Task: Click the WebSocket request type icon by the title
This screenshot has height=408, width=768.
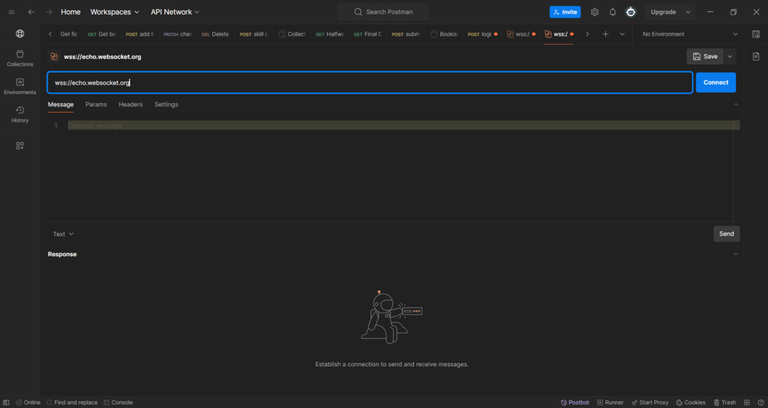Action: (54, 57)
